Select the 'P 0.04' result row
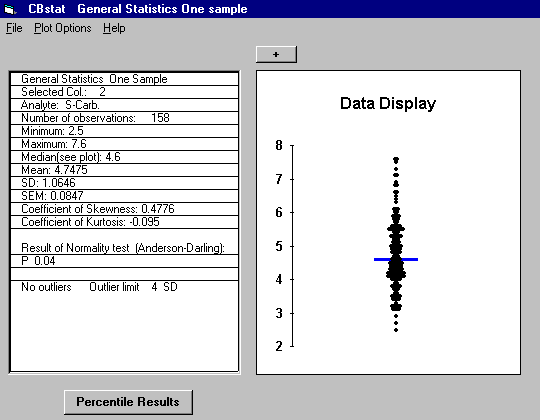 point(124,261)
